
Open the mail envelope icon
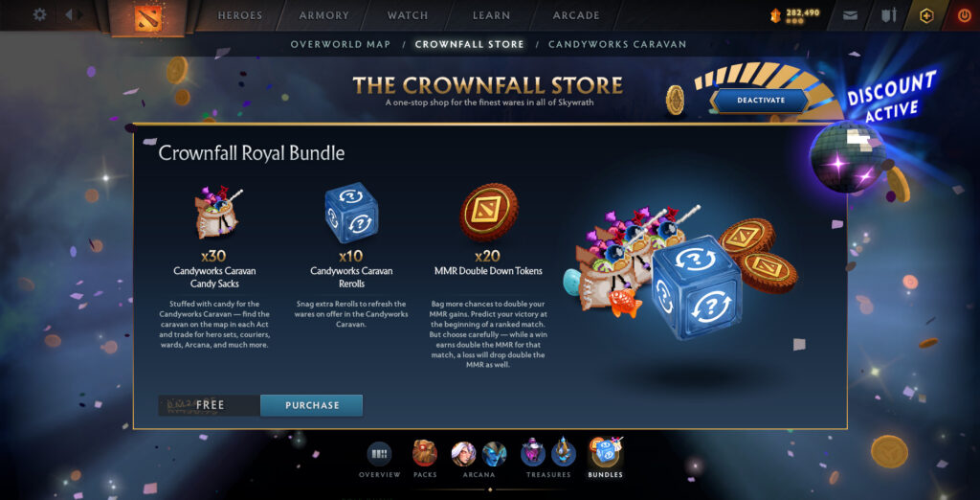[x=850, y=15]
